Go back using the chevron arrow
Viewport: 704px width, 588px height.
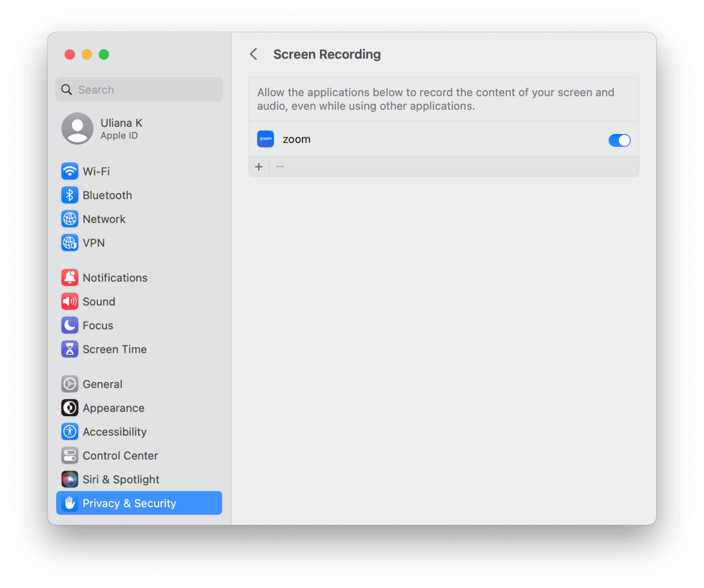click(x=254, y=54)
